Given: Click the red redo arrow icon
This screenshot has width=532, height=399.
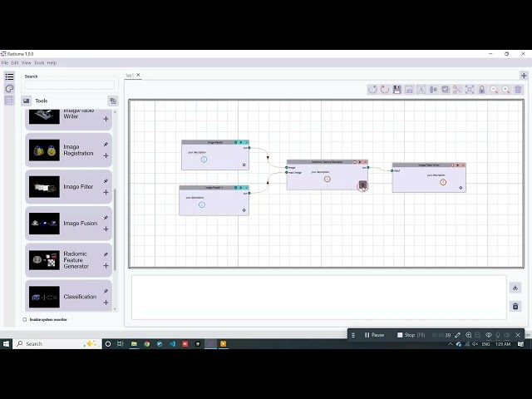Looking at the screenshot, I should pos(385,90).
